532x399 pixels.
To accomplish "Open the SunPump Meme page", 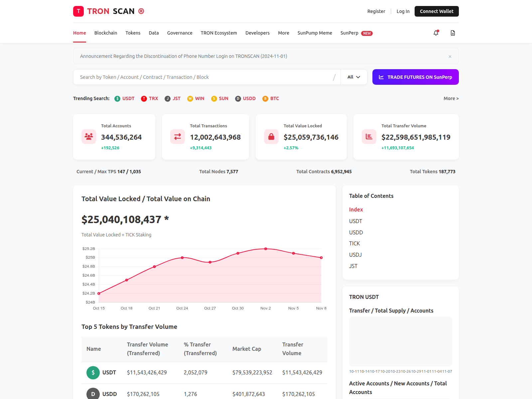I will pos(315,33).
